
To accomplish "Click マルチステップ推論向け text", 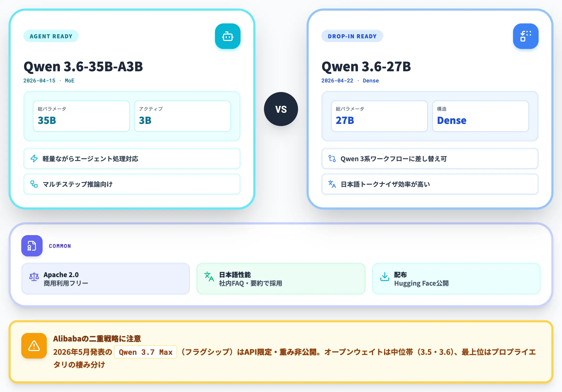I will pos(78,184).
